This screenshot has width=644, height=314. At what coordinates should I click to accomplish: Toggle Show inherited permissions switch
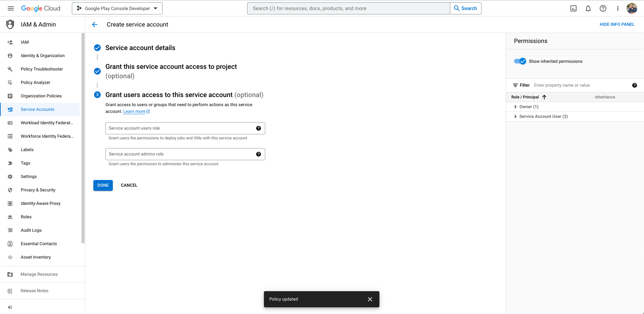(520, 61)
